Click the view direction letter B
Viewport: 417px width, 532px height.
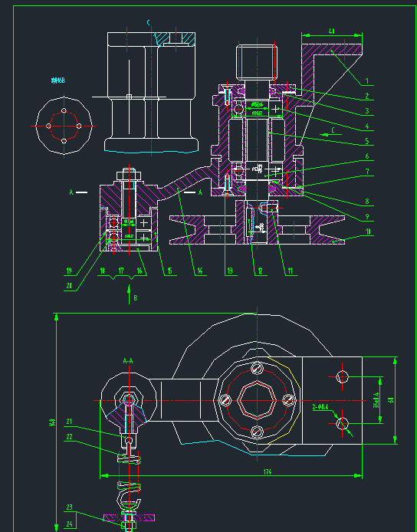pos(136,298)
